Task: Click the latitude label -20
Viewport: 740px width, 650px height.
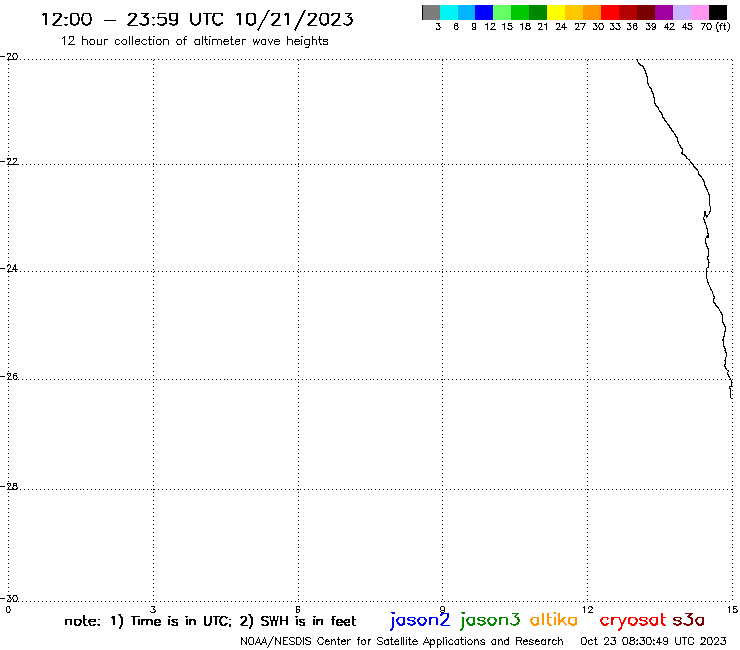Action: pyautogui.click(x=9, y=57)
